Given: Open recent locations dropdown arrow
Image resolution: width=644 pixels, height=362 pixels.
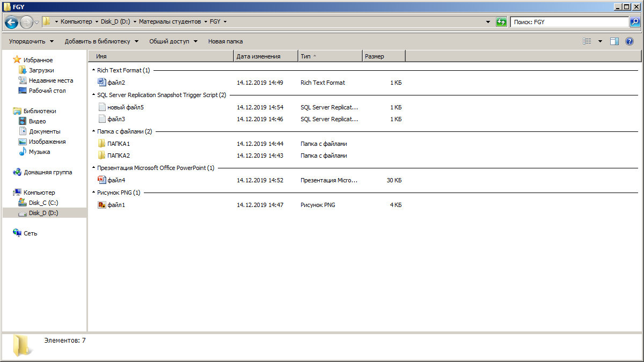Looking at the screenshot, I should [37, 22].
